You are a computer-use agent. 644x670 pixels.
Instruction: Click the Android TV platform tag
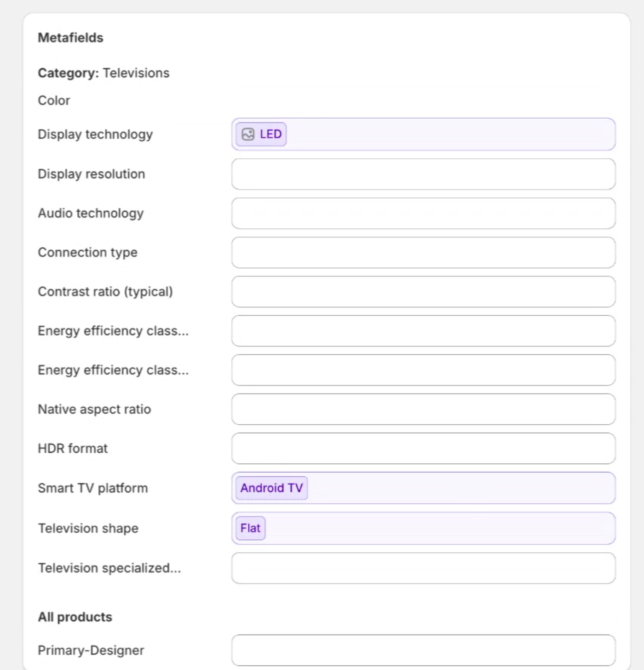(271, 488)
